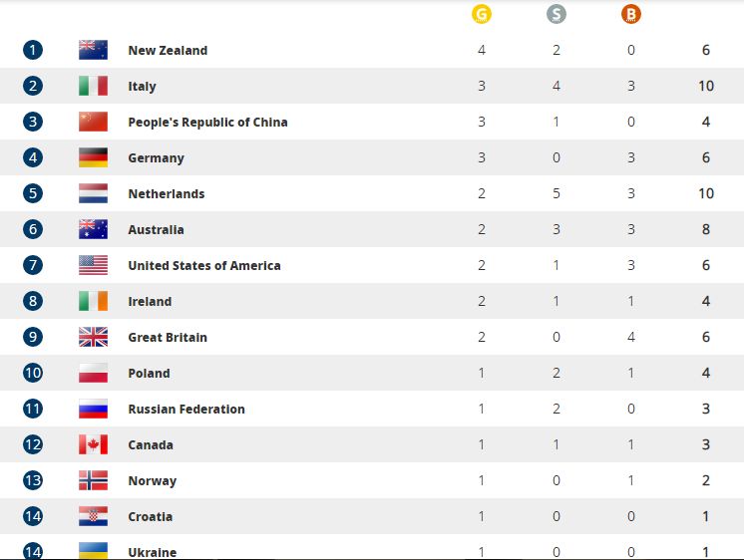Click the gold medal column icon
Screen dimensions: 744x560
pyautogui.click(x=481, y=14)
